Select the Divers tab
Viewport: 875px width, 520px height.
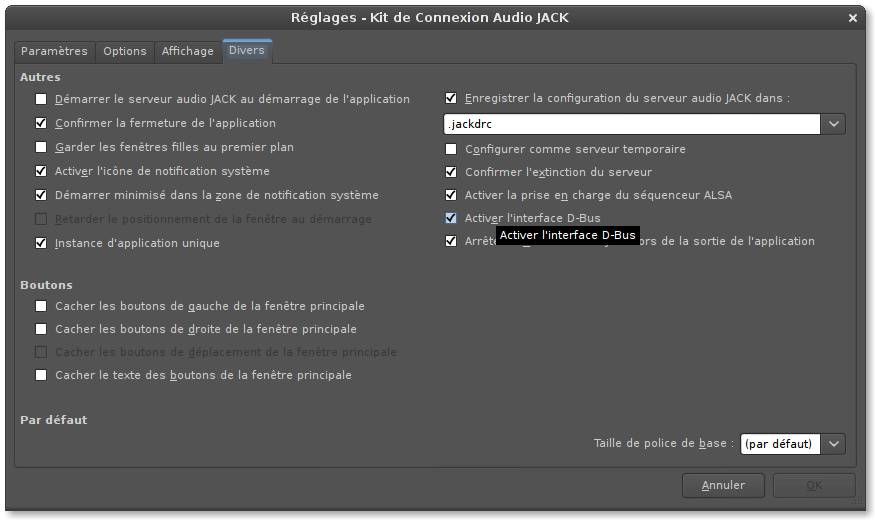coord(247,50)
